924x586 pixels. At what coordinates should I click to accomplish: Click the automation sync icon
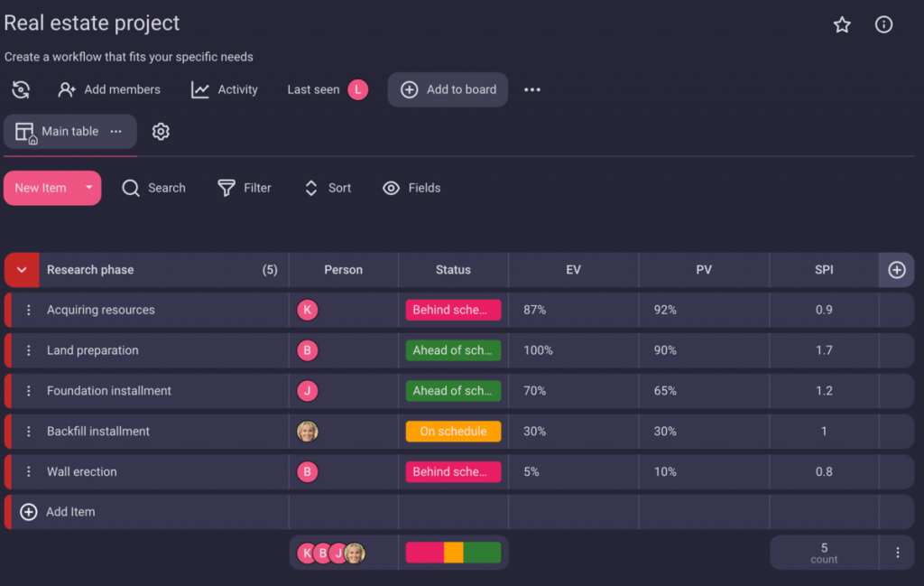(x=21, y=89)
